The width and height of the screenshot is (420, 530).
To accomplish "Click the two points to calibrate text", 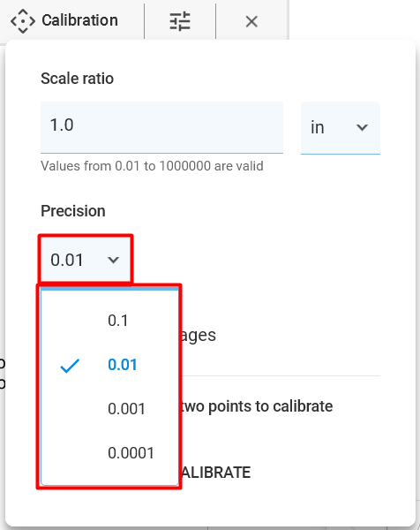I will point(258,406).
